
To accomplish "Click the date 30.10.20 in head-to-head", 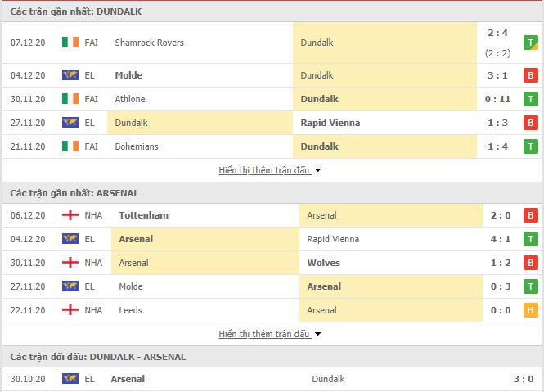I will [x=28, y=378].
